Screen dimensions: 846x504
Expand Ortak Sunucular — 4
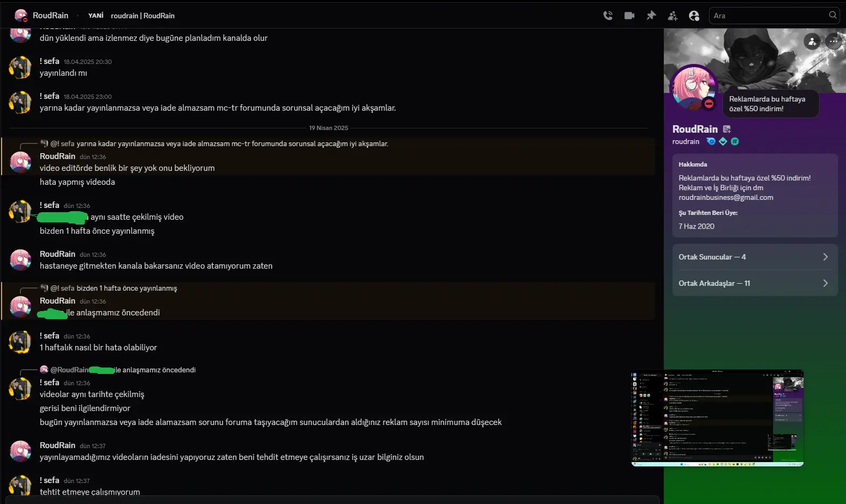click(x=755, y=257)
